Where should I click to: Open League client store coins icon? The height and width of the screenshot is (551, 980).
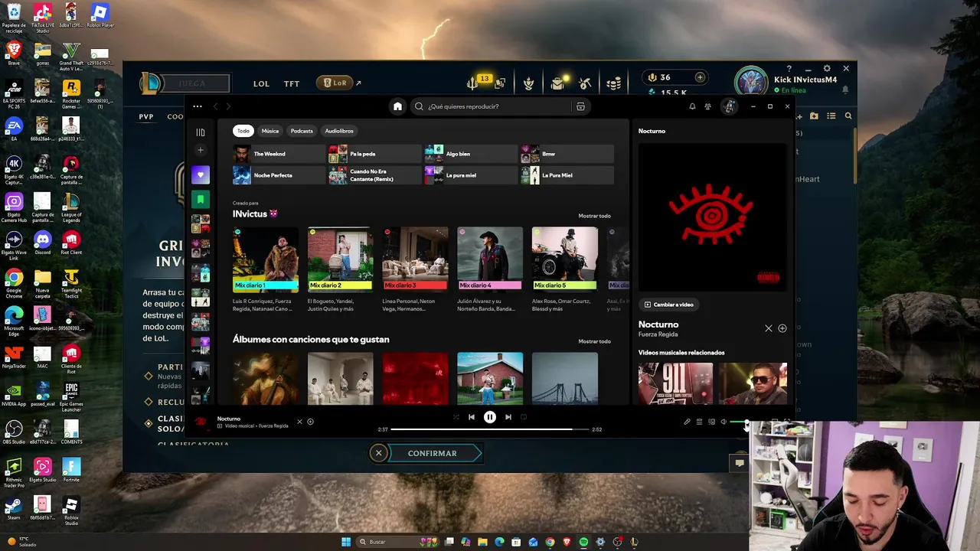[614, 83]
